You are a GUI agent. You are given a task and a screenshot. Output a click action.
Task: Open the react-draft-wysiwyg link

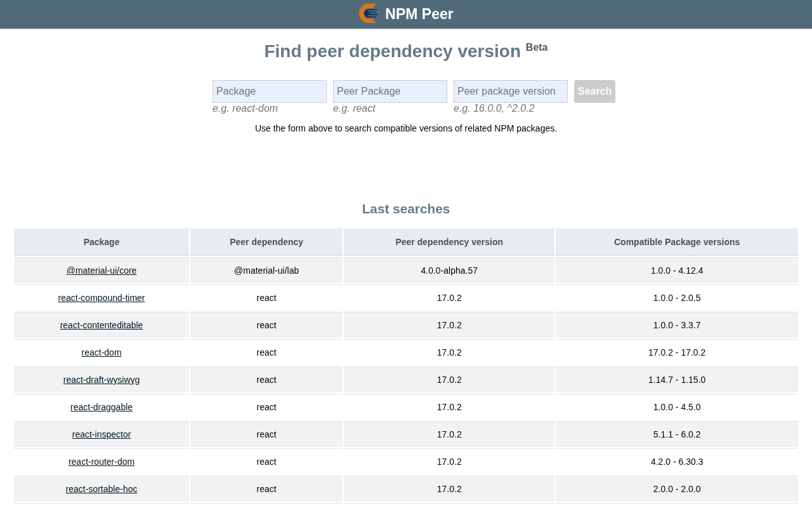click(x=101, y=380)
